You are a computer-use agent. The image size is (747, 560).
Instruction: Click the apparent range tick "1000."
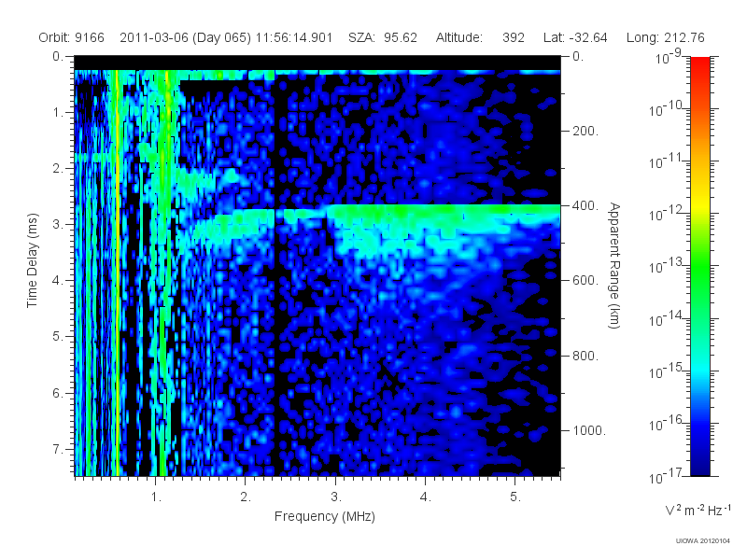coord(589,430)
